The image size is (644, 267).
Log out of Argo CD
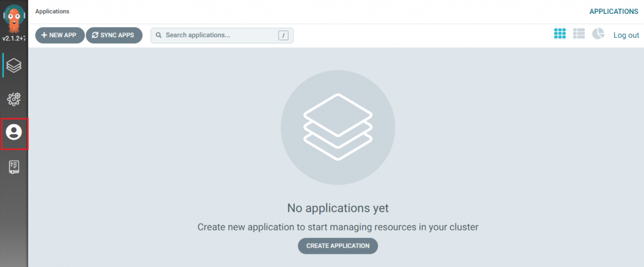(626, 35)
